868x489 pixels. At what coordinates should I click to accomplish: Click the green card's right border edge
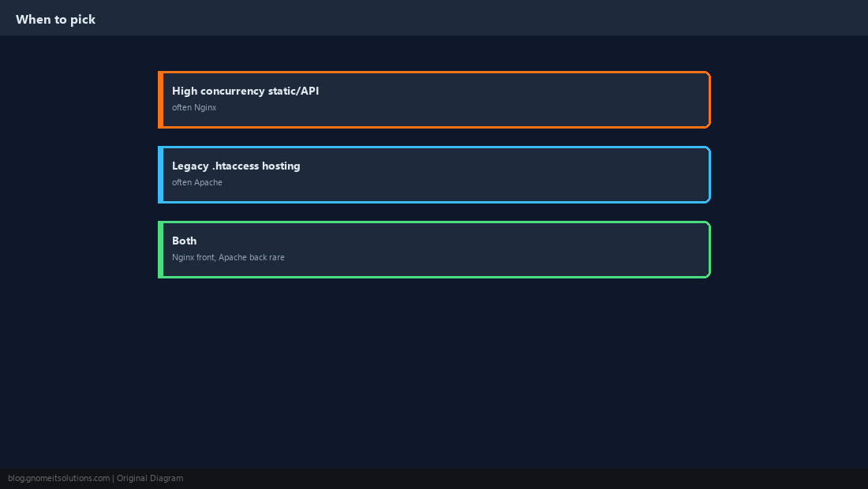point(709,249)
